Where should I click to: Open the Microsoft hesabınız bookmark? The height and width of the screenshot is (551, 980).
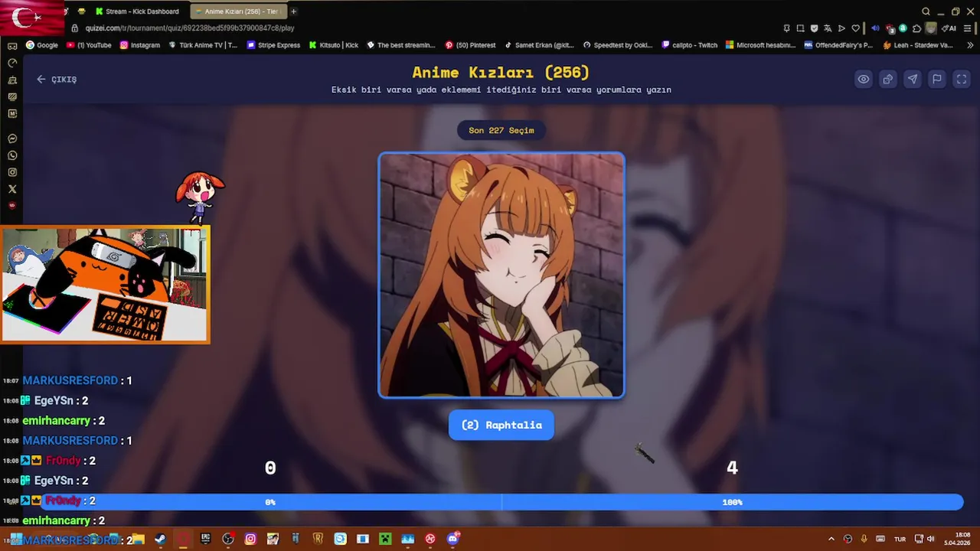(761, 45)
